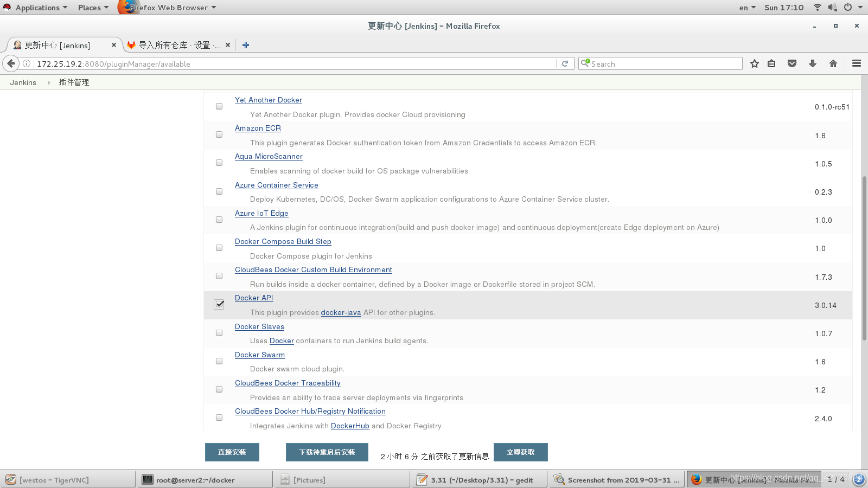
Task: Open the en input language dropdown
Action: point(747,8)
